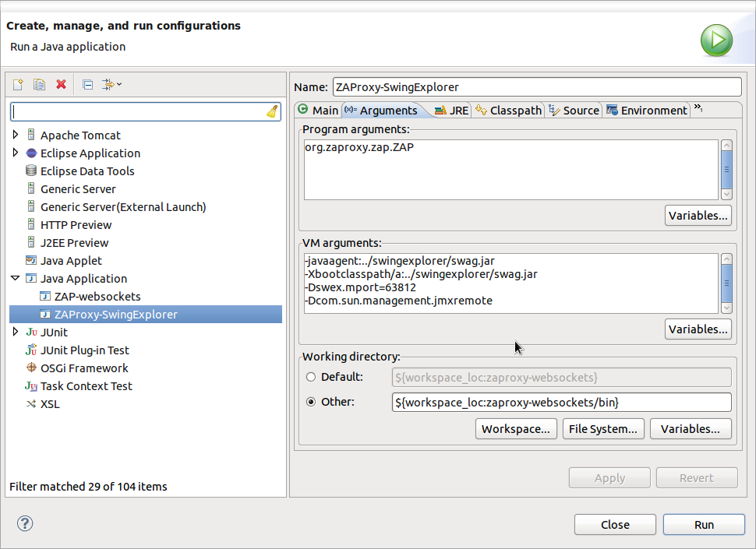Switch to the Arguments tab
Viewport: 756px width, 549px height.
381,111
